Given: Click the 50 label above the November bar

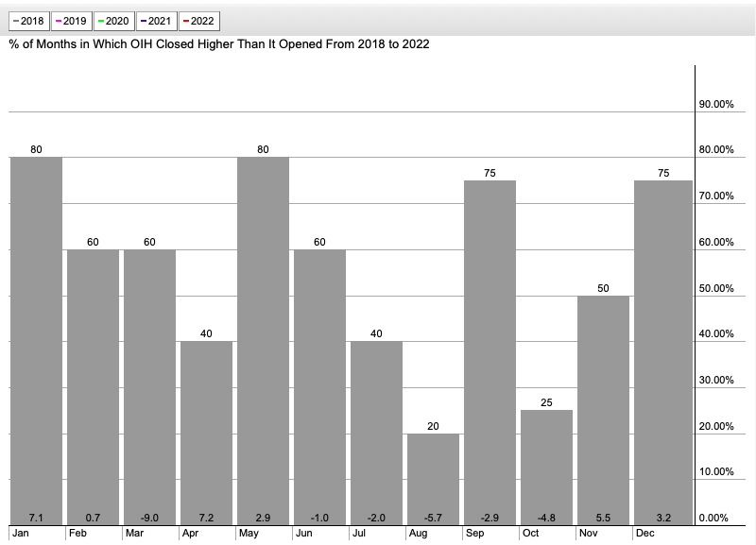Looking at the screenshot, I should click(x=603, y=288).
